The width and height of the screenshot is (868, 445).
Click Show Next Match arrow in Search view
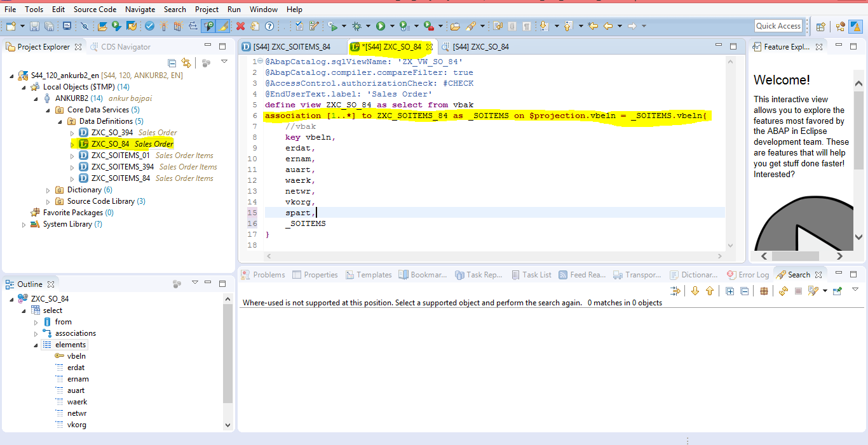pyautogui.click(x=695, y=291)
